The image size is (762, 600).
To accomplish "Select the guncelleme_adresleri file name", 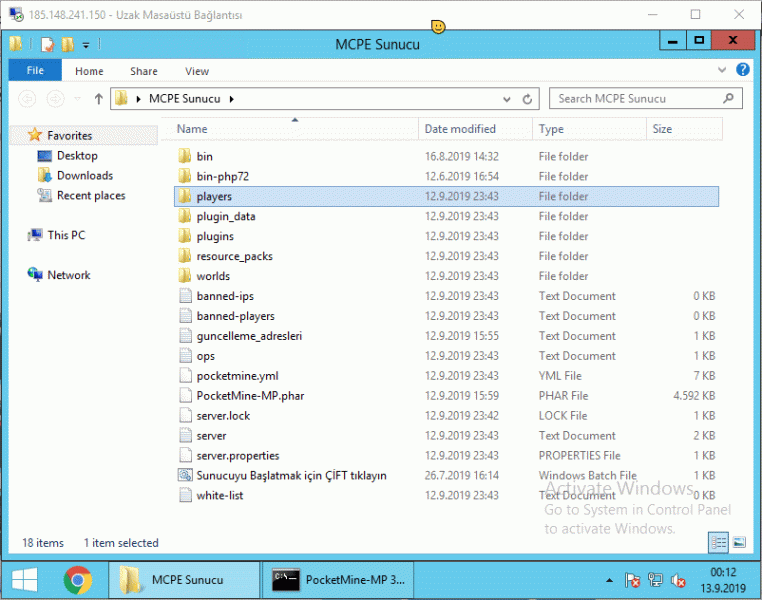I will [x=249, y=336].
